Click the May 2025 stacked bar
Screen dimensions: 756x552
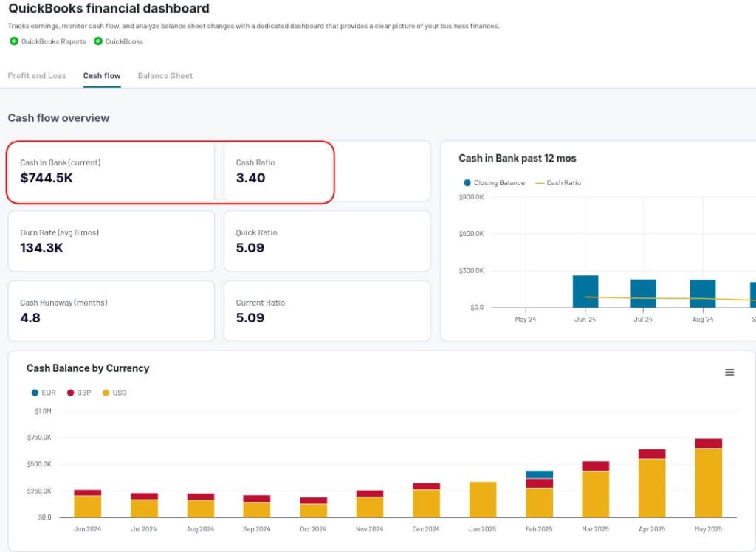[708, 477]
